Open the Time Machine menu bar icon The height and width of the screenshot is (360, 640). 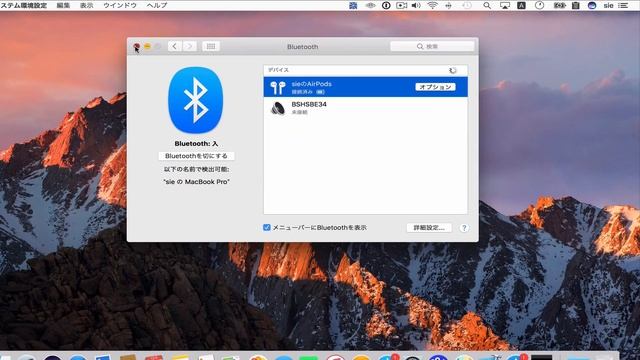[467, 5]
